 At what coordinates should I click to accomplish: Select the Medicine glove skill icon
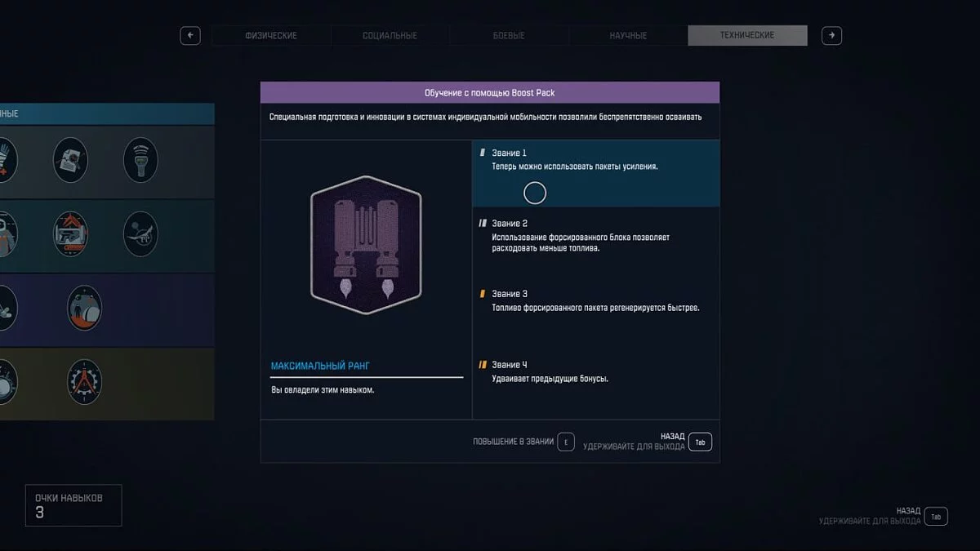point(7,160)
